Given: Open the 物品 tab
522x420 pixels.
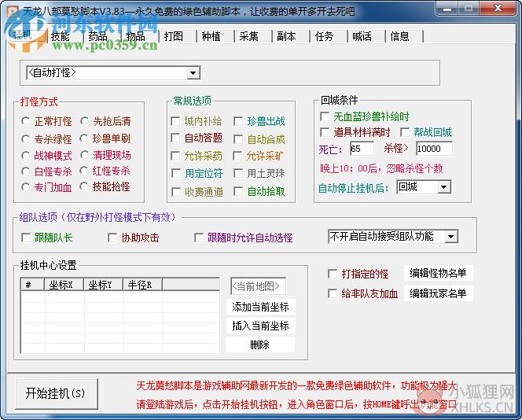Looking at the screenshot, I should (x=135, y=36).
